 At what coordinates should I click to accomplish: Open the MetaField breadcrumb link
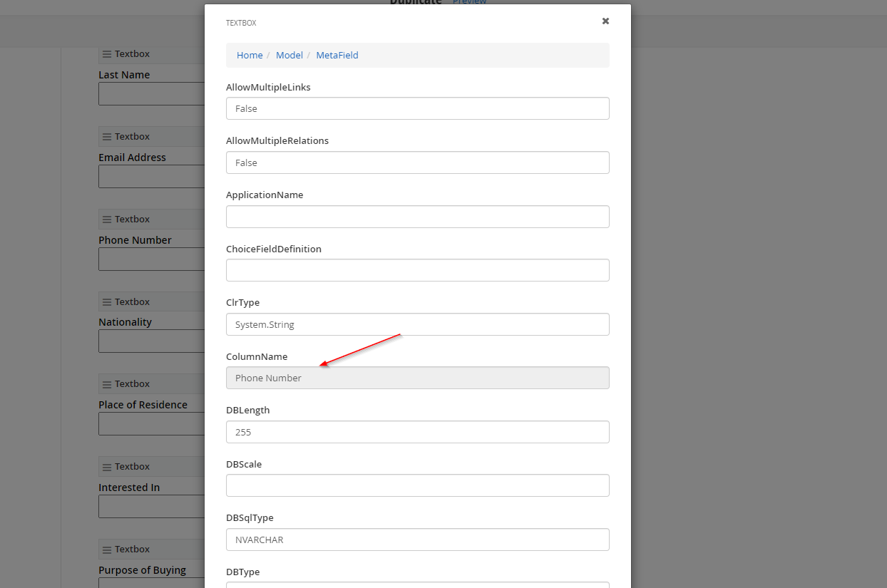pyautogui.click(x=337, y=55)
